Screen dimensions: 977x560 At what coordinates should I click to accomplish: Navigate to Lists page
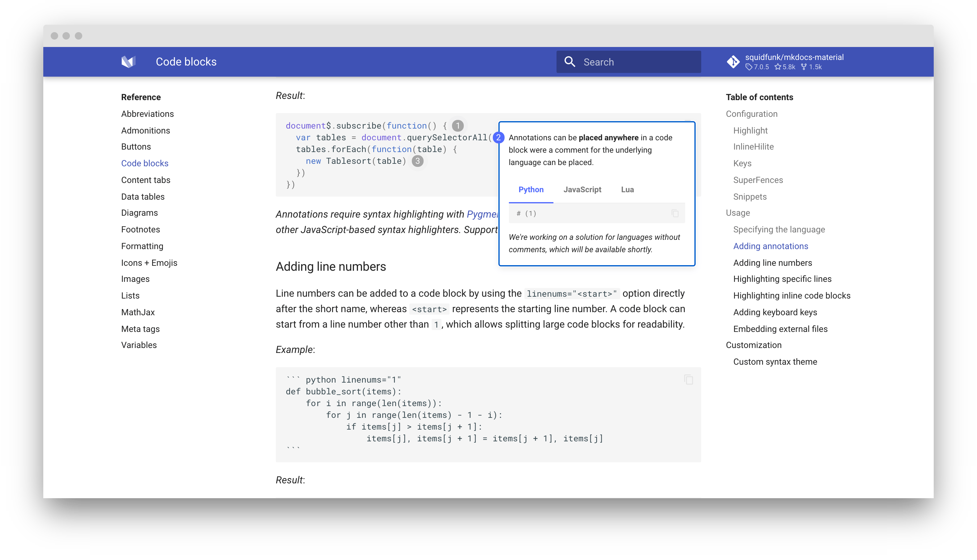click(x=130, y=295)
